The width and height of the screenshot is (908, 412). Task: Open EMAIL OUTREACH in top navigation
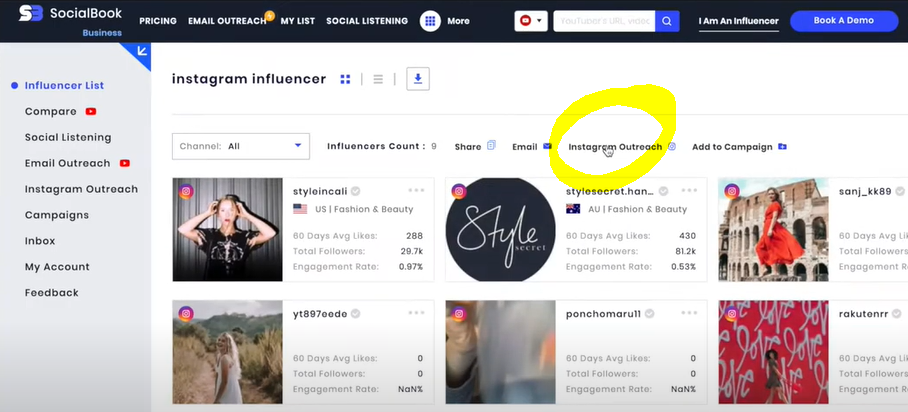coord(227,21)
